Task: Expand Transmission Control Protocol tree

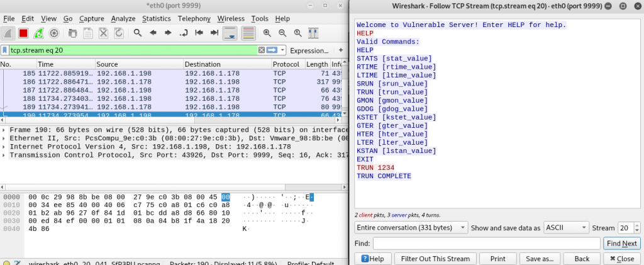Action: (4, 155)
